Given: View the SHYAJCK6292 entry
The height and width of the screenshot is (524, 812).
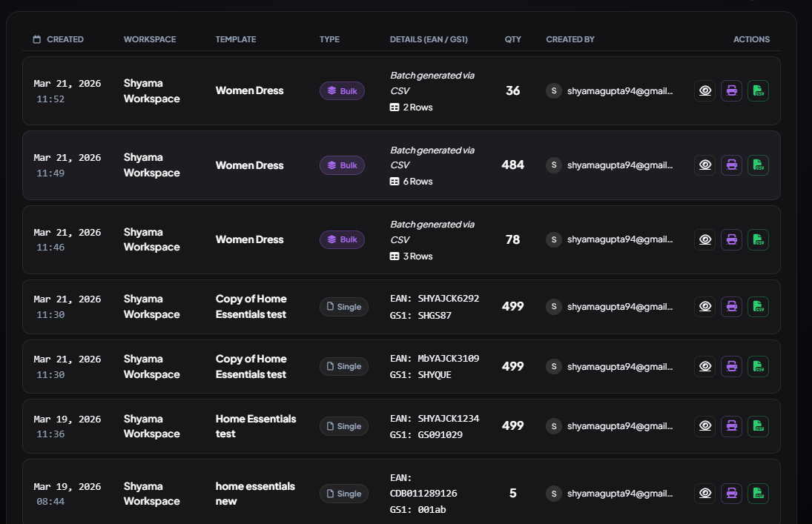Looking at the screenshot, I should [x=704, y=307].
